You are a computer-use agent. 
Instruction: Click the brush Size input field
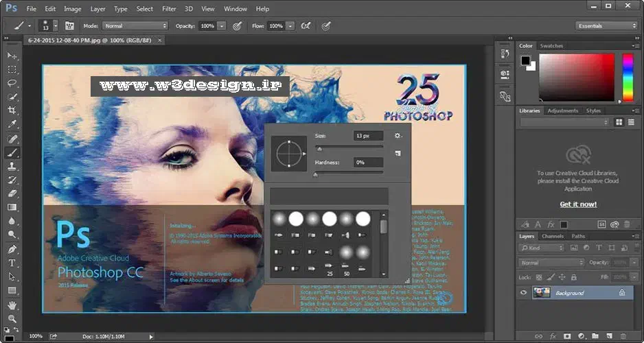tap(368, 136)
